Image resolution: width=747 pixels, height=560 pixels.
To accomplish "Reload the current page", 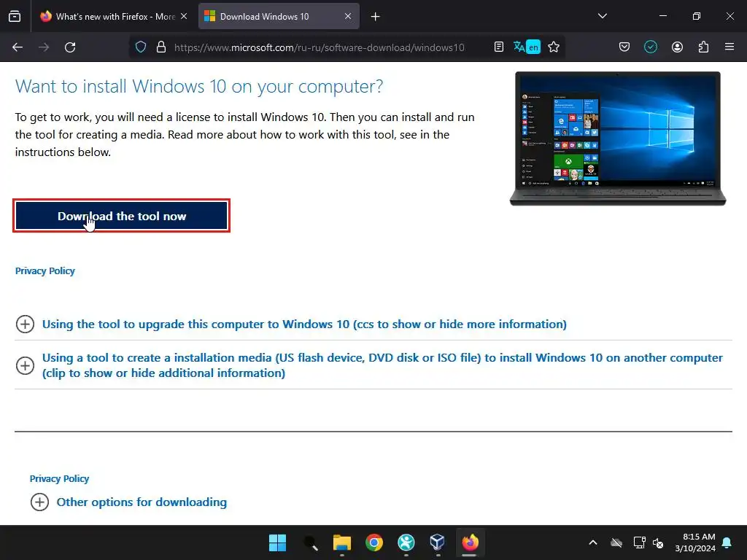I will click(70, 47).
